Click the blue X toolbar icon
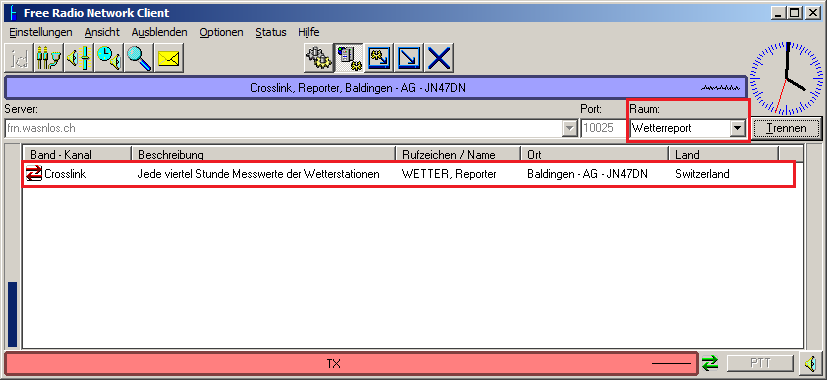 pyautogui.click(x=439, y=58)
